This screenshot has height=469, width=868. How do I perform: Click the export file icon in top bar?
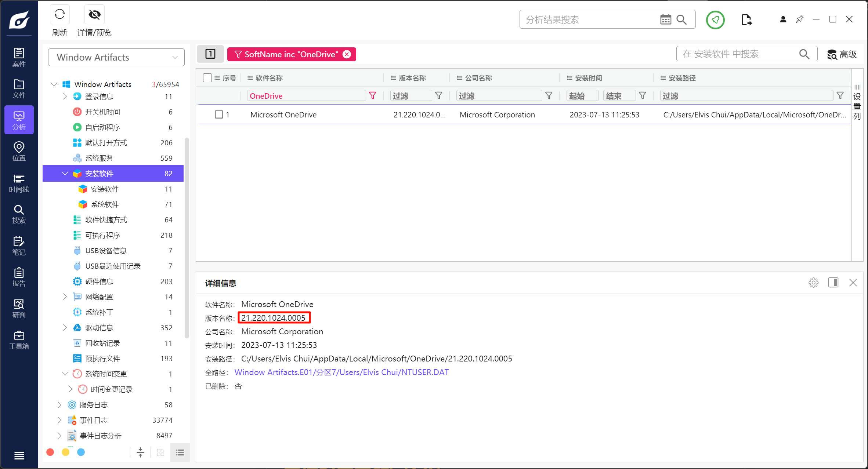(746, 20)
